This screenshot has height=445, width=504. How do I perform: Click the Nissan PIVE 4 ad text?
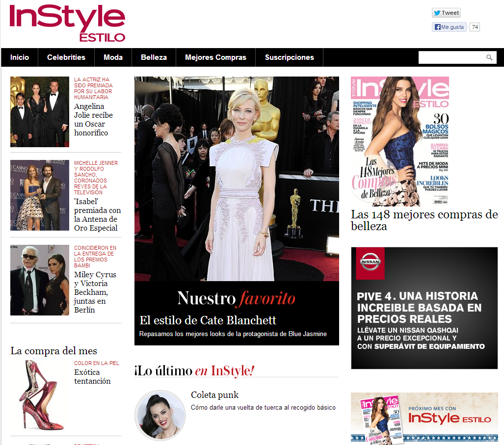click(421, 320)
